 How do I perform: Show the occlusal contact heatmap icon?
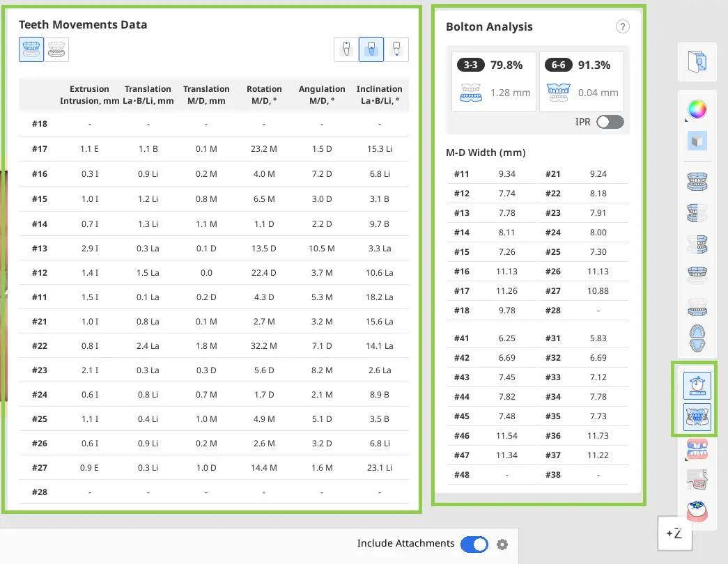(697, 511)
